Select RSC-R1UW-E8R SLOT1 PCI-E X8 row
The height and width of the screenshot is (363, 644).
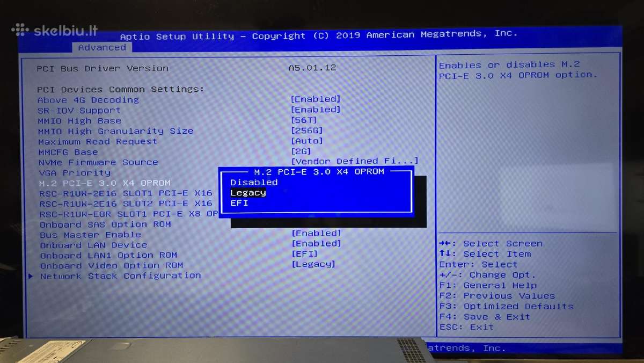tap(129, 214)
